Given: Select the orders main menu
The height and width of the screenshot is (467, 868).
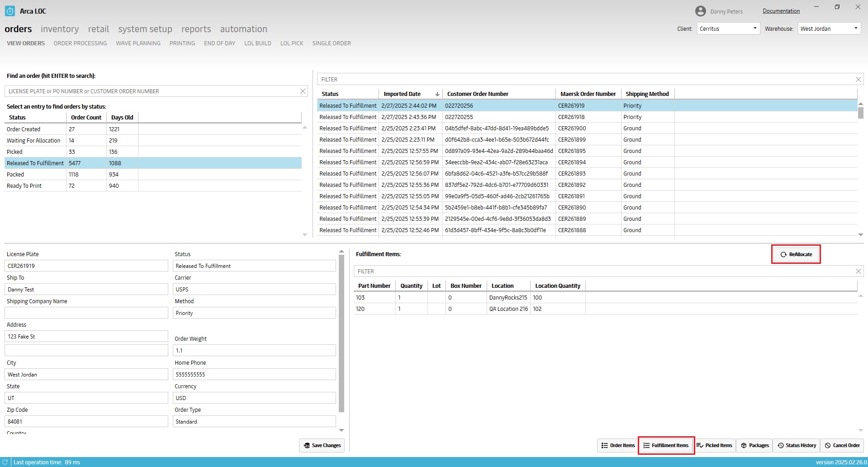Looking at the screenshot, I should click(18, 29).
